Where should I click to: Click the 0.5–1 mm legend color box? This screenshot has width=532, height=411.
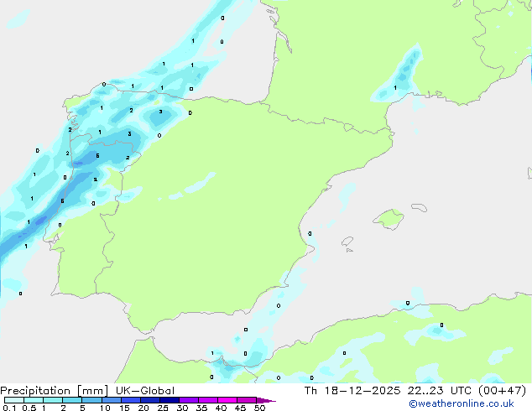point(34,400)
